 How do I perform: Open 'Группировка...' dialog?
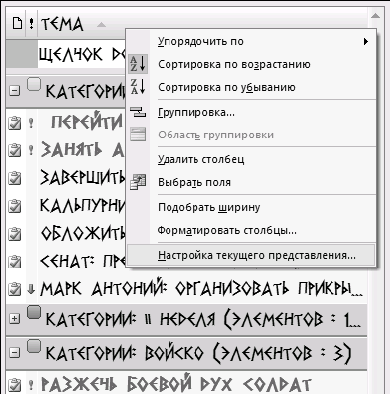(x=251, y=113)
